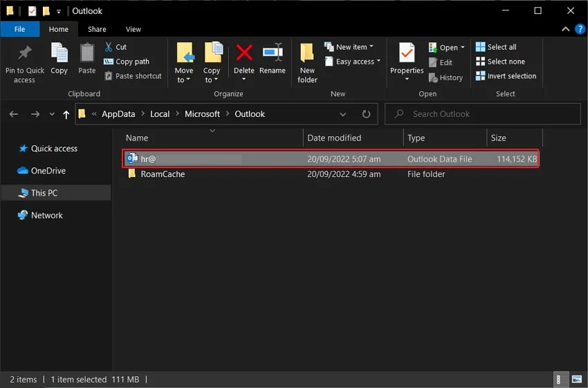Image resolution: width=588 pixels, height=388 pixels.
Task: Go up one folder level
Action: click(x=66, y=114)
